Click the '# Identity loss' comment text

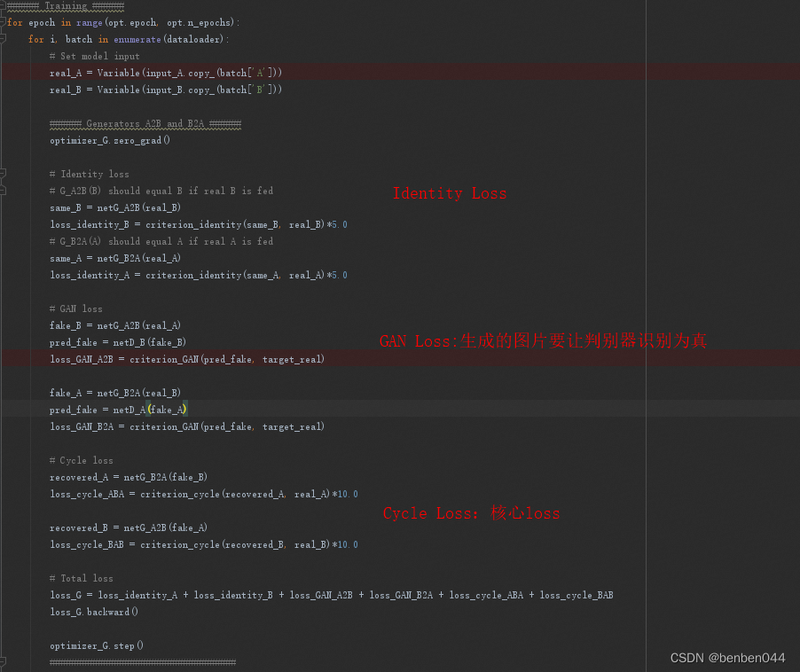[x=90, y=174]
